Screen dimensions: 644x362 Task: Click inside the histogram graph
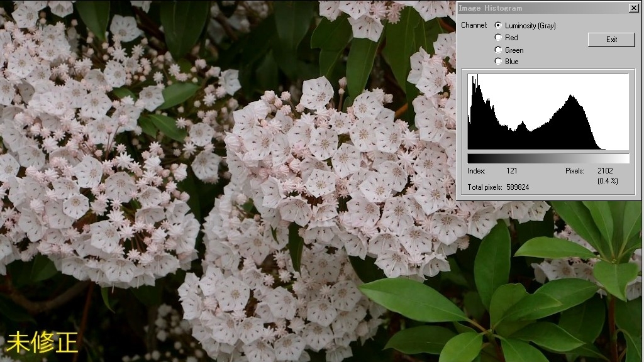point(548,112)
